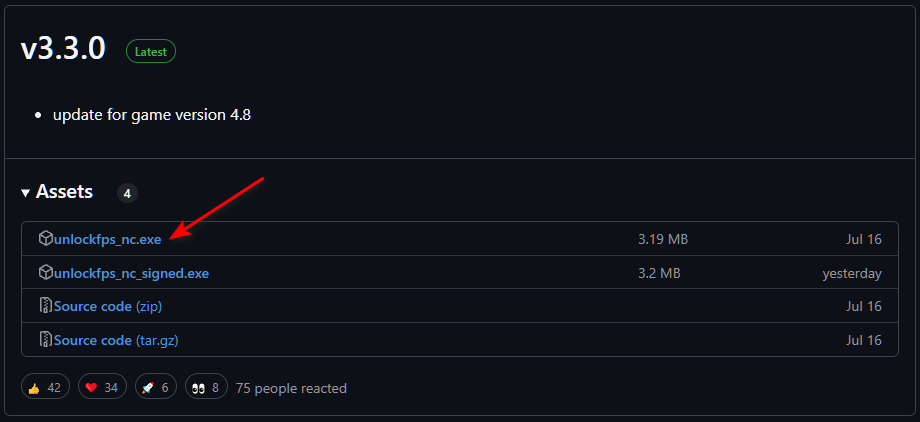Click the Latest release badge
The image size is (920, 422).
point(151,51)
